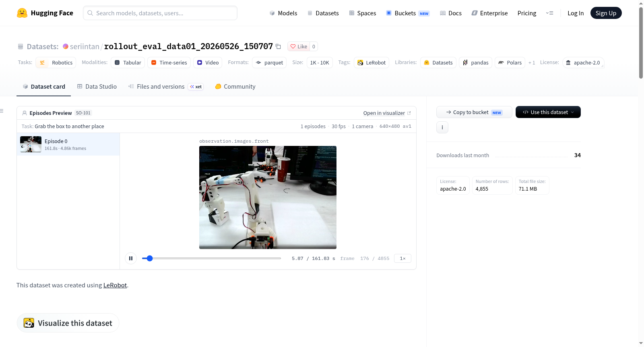Click the search models and datasets field
Viewport: 644px width, 347px height.
click(160, 13)
